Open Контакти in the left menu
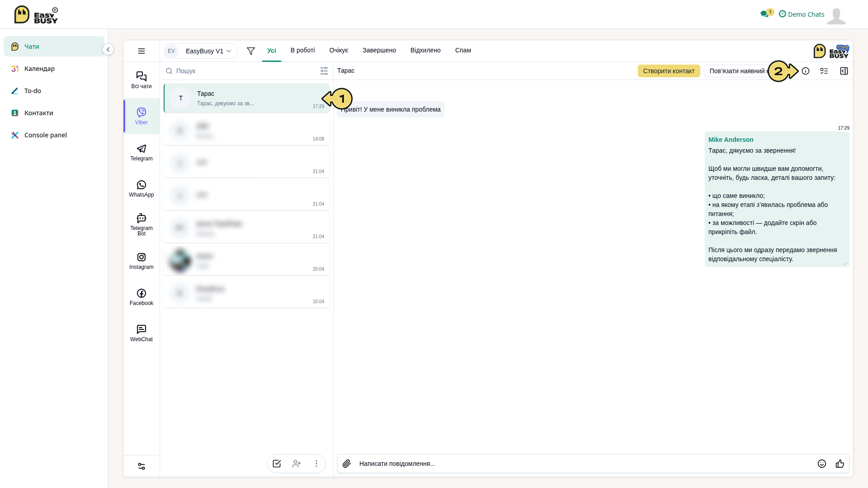Screen dimensions: 868x488 [54, 113]
